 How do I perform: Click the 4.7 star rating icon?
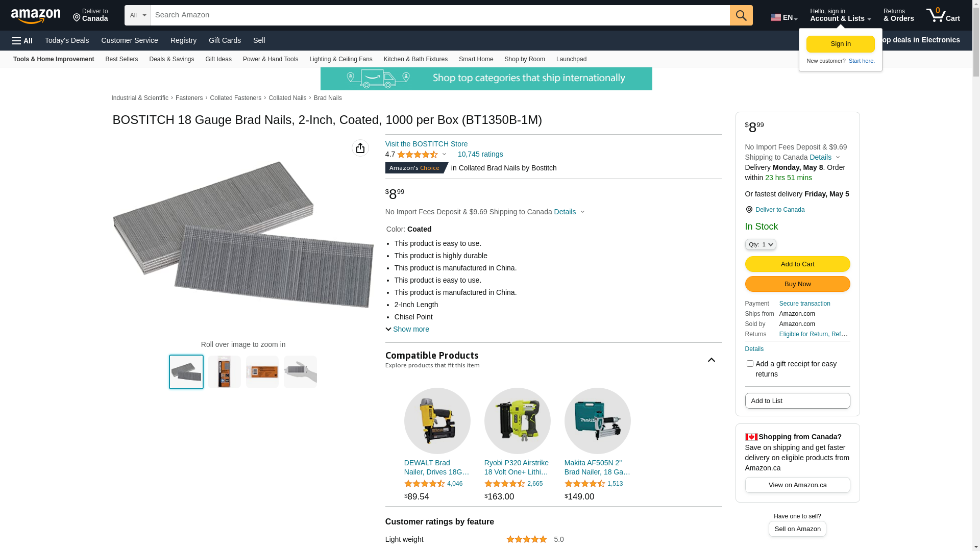point(418,155)
